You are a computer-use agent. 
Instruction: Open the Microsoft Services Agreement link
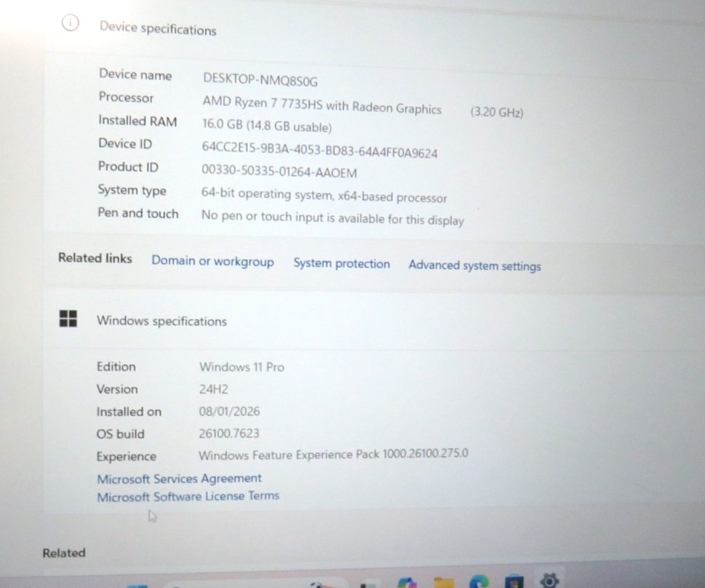pos(180,479)
